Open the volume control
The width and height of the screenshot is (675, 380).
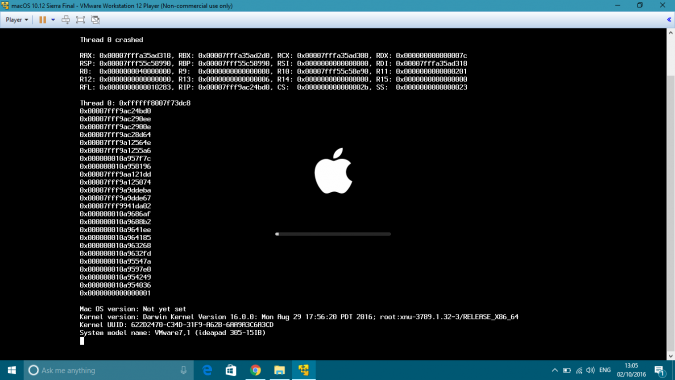coord(591,370)
